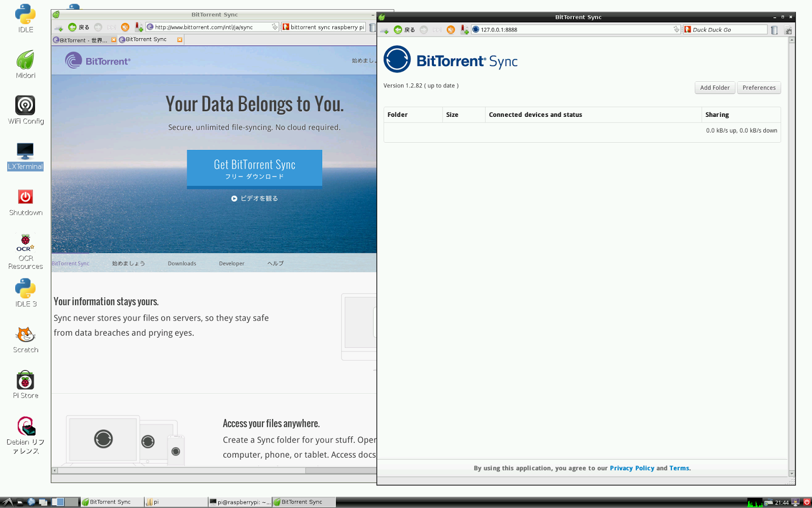Click the BitTorrent Sync logo in right window
This screenshot has height=508, width=812.
[450, 59]
